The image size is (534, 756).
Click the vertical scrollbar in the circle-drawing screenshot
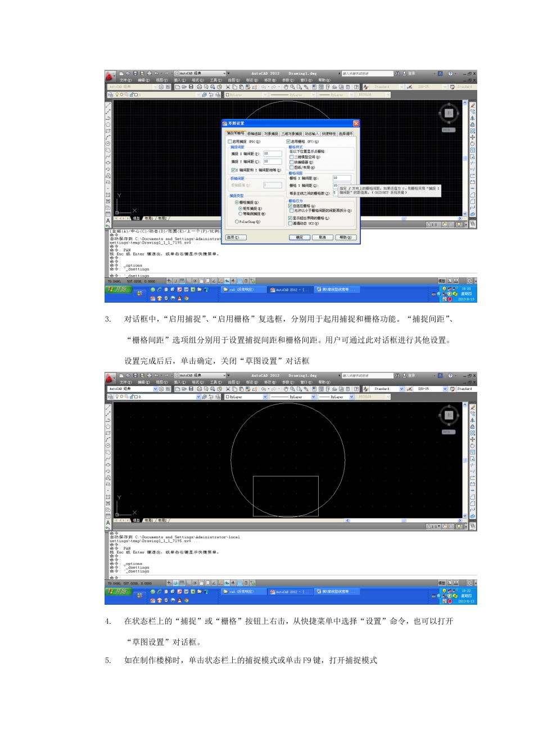pos(465,460)
